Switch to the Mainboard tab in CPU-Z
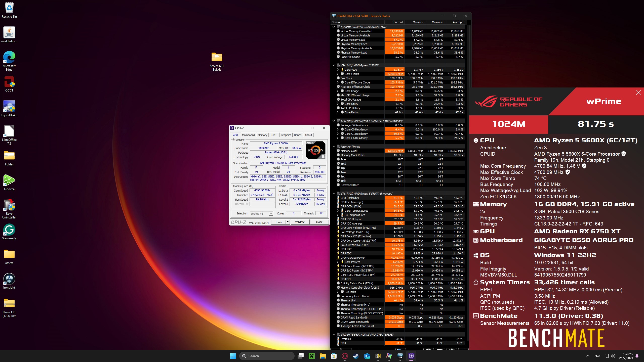The width and height of the screenshot is (644, 362). point(248,135)
